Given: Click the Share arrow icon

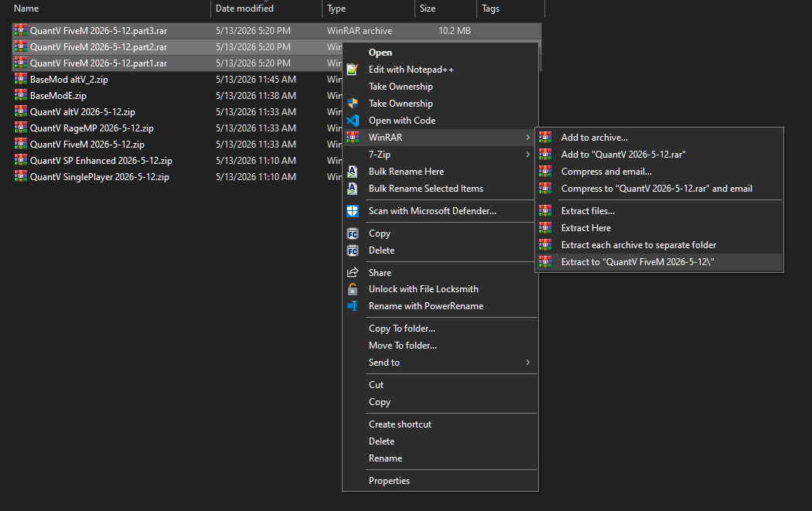Looking at the screenshot, I should 352,272.
